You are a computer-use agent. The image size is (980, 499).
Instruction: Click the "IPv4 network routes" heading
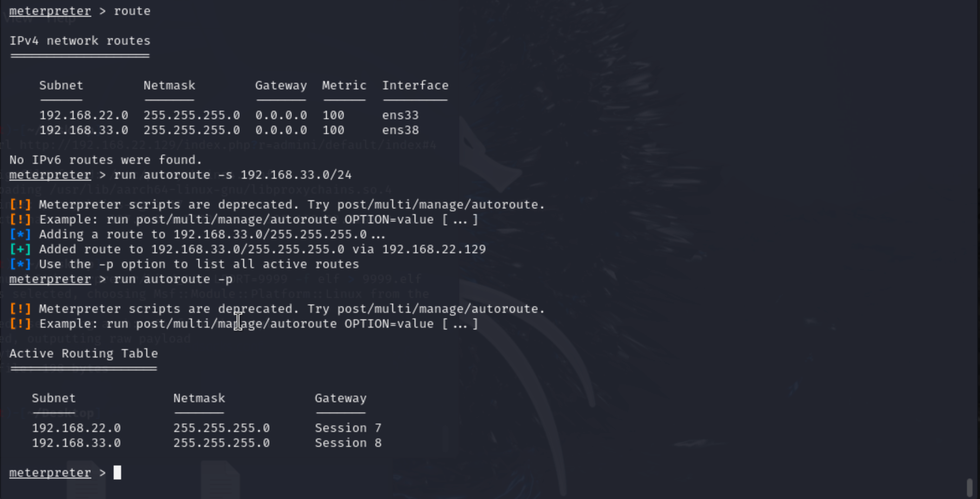[80, 40]
